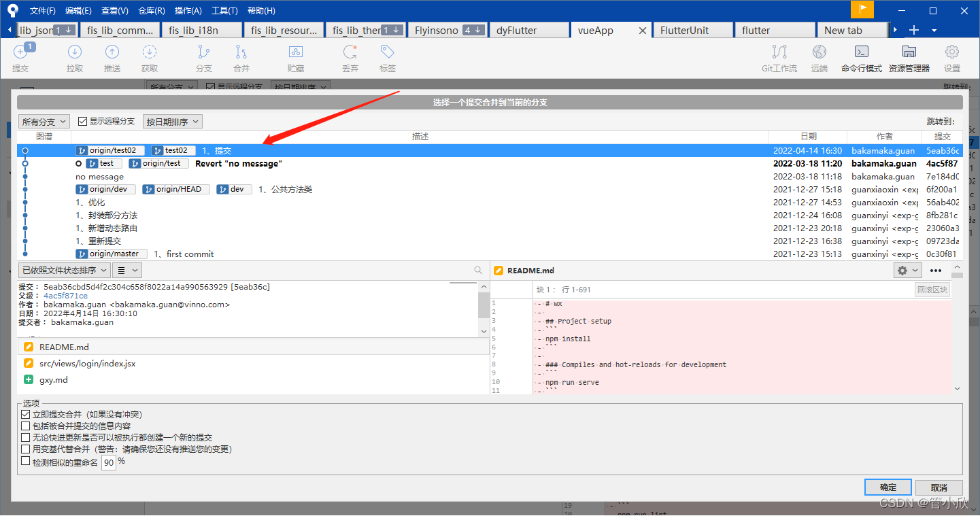This screenshot has width=980, height=516.
Task: Close the vueApp tab
Action: pyautogui.click(x=643, y=31)
